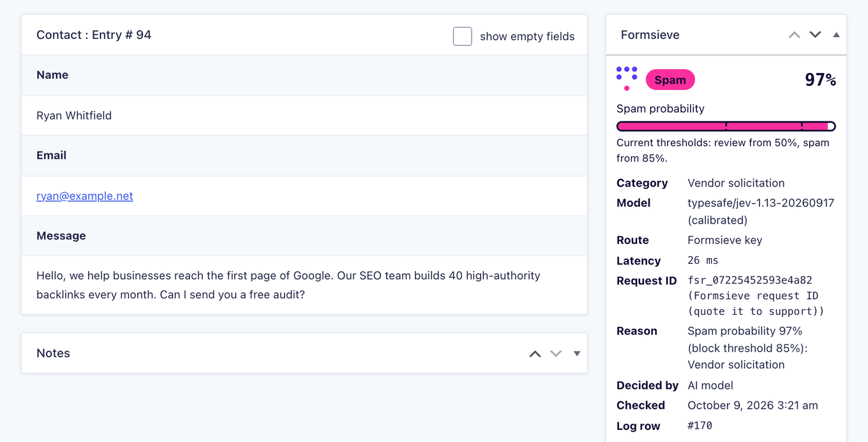Image resolution: width=868 pixels, height=442 pixels.
Task: Click the Message field label
Action: click(61, 236)
